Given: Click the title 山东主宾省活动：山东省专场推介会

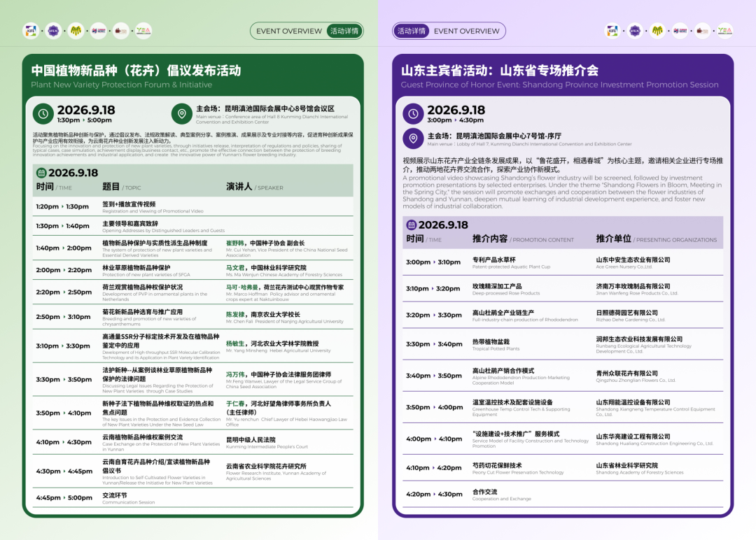Looking at the screenshot, I should coord(500,71).
